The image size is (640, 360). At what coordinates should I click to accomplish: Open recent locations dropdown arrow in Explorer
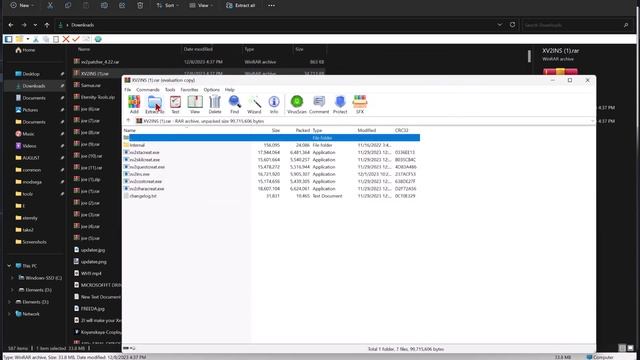click(x=35, y=25)
